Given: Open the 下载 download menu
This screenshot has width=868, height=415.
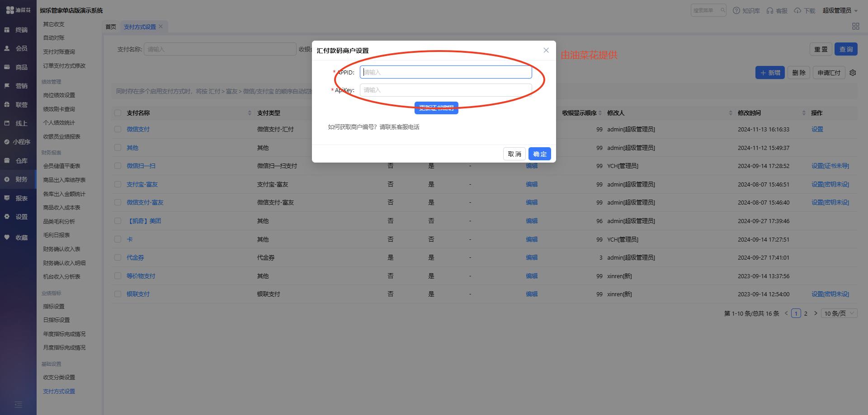Looking at the screenshot, I should tap(804, 10).
